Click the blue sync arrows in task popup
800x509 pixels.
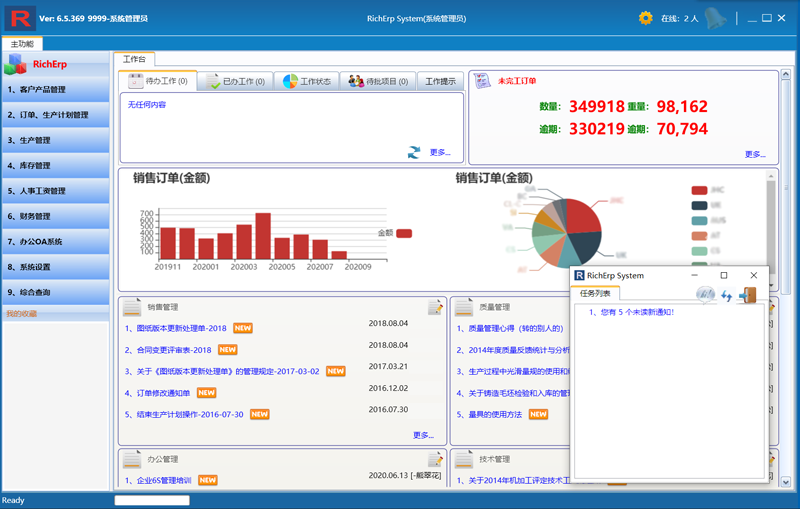727,296
